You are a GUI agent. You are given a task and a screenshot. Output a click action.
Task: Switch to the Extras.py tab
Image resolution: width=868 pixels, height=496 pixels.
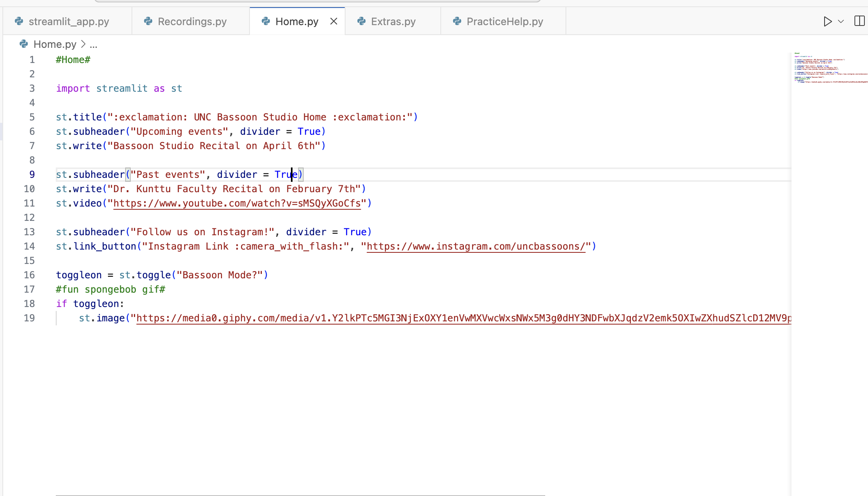pos(393,22)
